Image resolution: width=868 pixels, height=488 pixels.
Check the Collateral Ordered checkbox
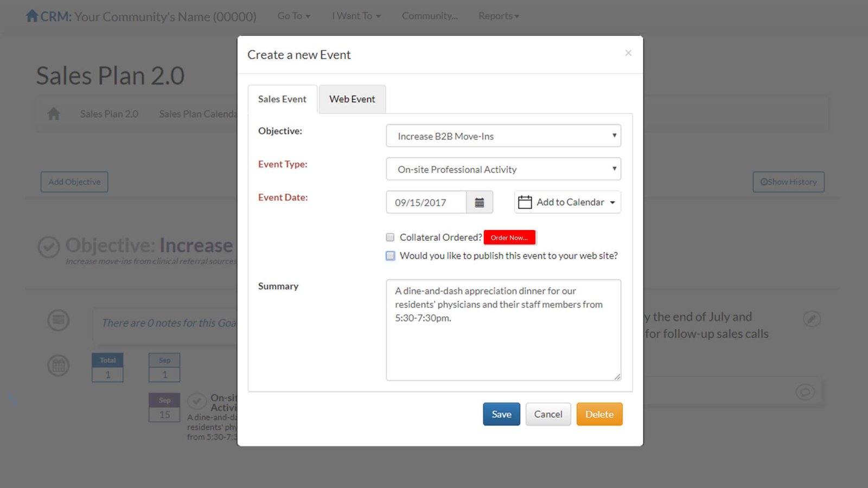[x=390, y=237]
